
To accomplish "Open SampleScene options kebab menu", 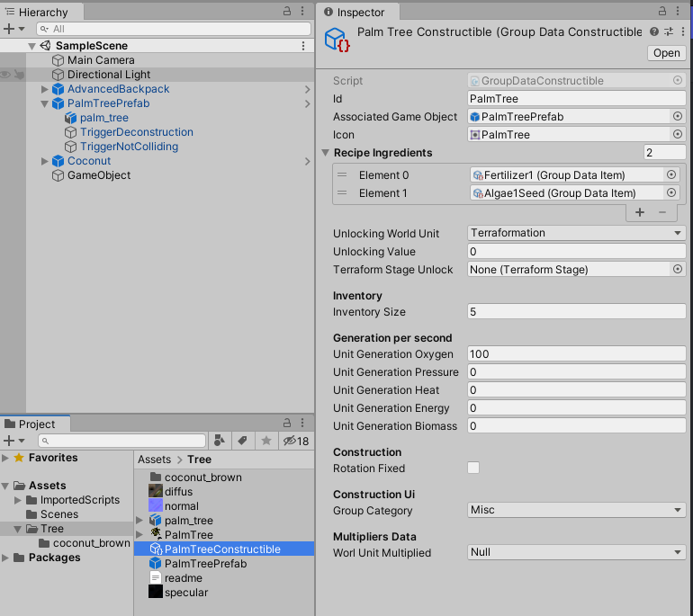I will (303, 46).
